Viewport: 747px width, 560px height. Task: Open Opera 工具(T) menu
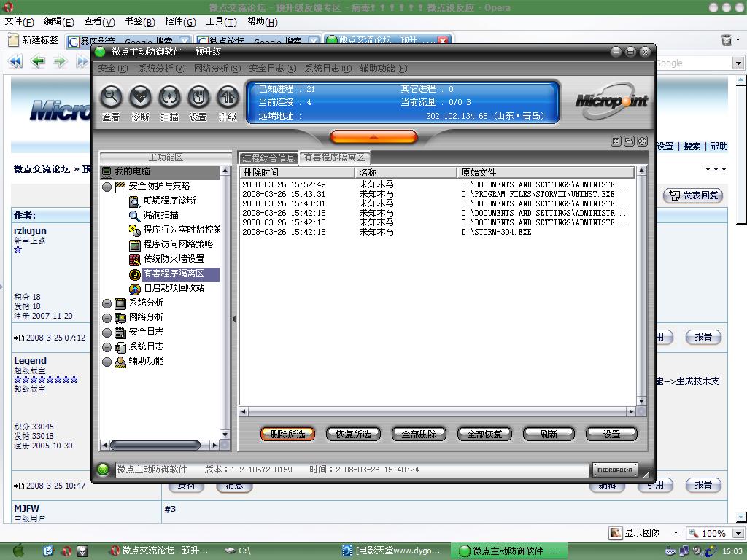pos(222,21)
